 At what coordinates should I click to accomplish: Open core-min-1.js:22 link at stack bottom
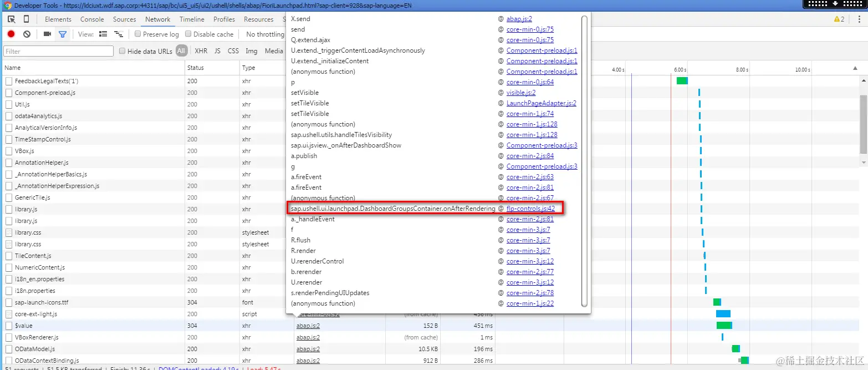[530, 303]
